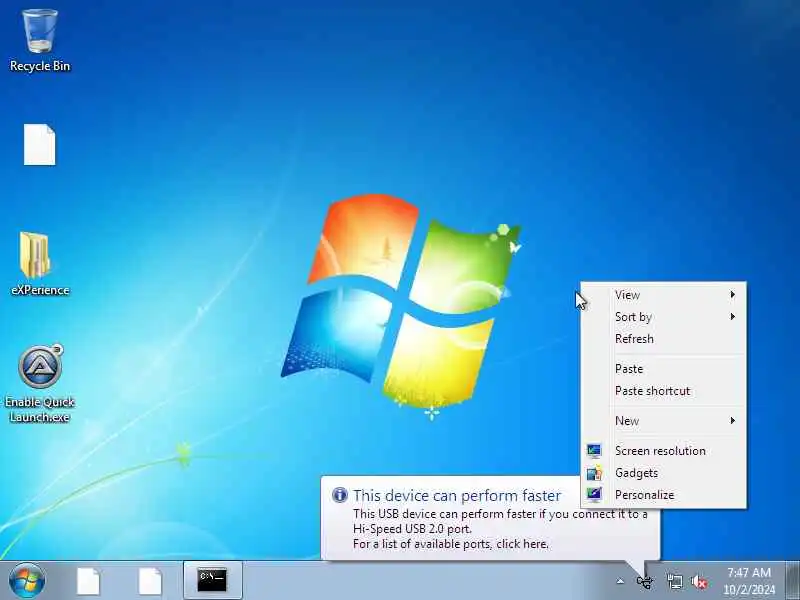
Task: Click the Gadgets menu icon
Action: (x=594, y=473)
